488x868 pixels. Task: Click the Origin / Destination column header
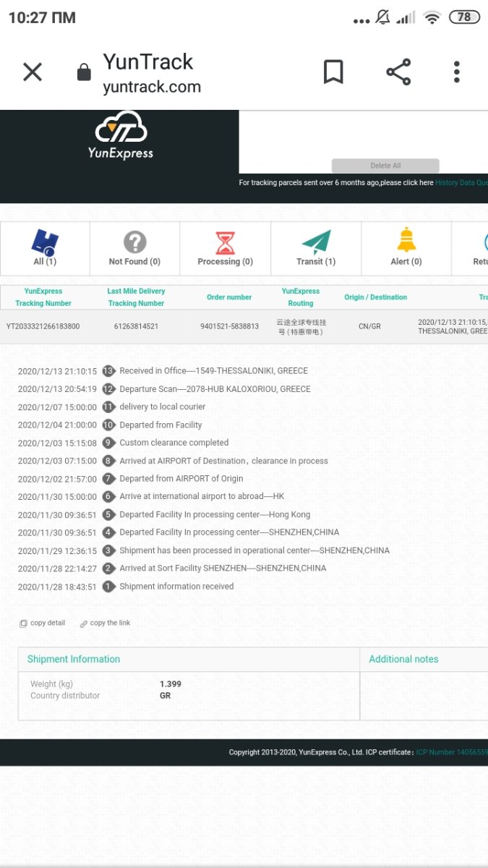click(375, 297)
